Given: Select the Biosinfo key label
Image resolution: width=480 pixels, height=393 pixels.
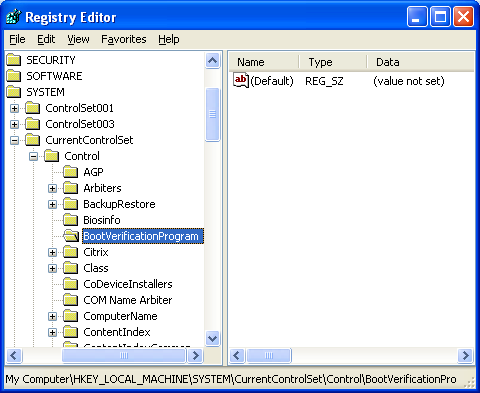Looking at the screenshot, I should (x=102, y=220).
